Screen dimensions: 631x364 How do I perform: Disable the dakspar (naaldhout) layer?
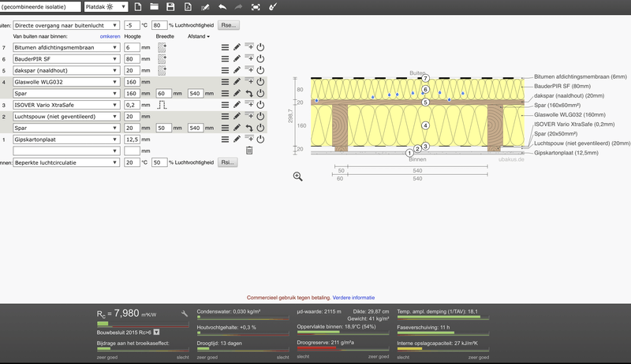[260, 70]
